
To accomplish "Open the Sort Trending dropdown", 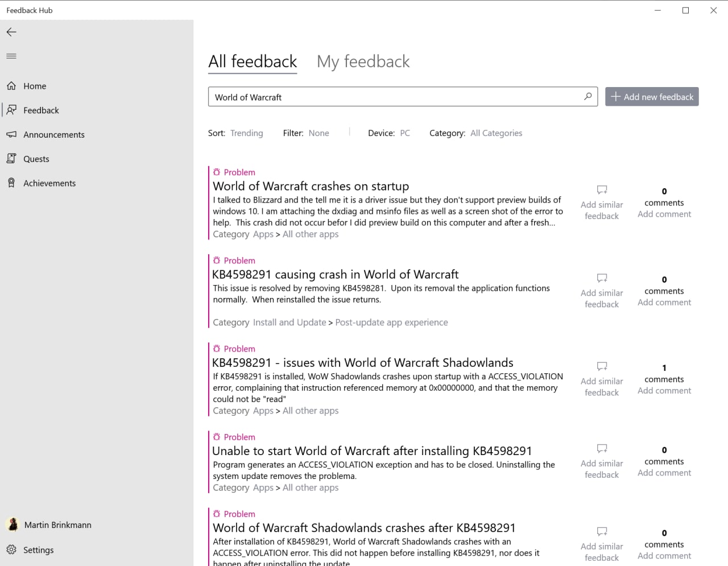I will pyautogui.click(x=246, y=133).
